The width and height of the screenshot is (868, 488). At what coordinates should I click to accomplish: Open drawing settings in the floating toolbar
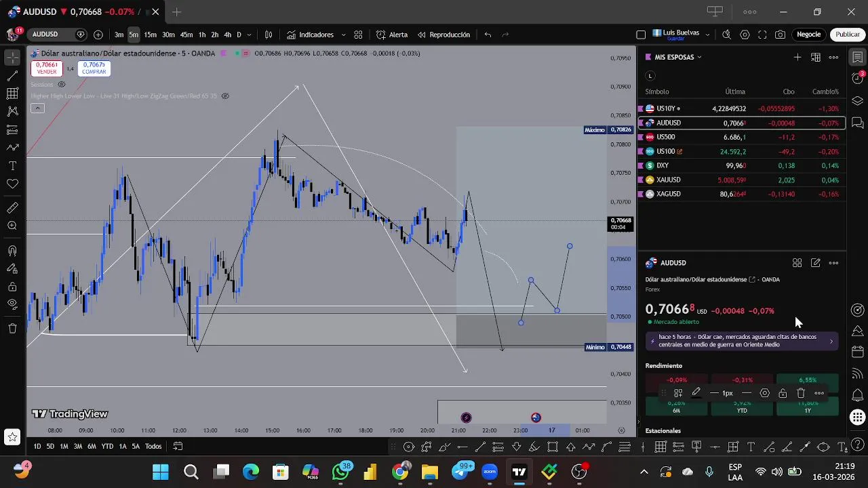tap(765, 393)
